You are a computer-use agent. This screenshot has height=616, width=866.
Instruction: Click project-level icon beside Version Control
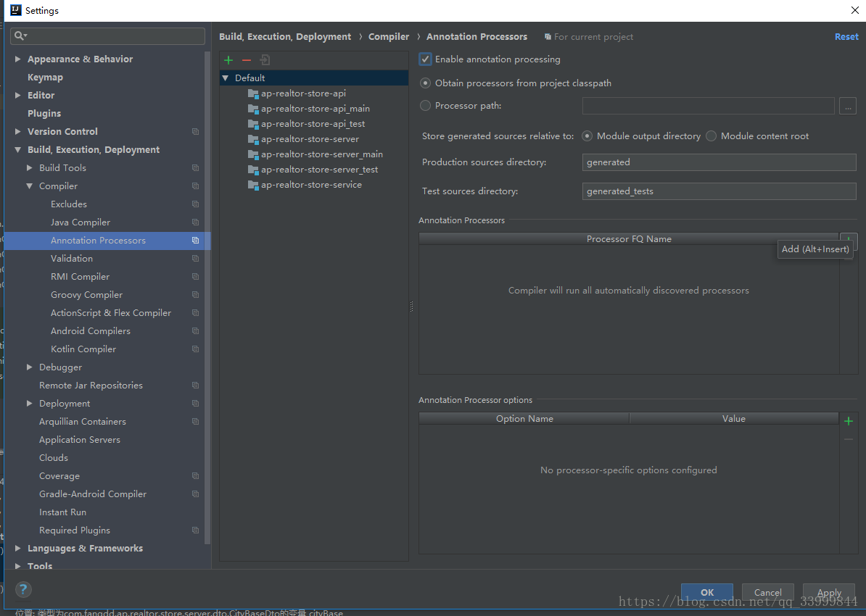point(196,131)
